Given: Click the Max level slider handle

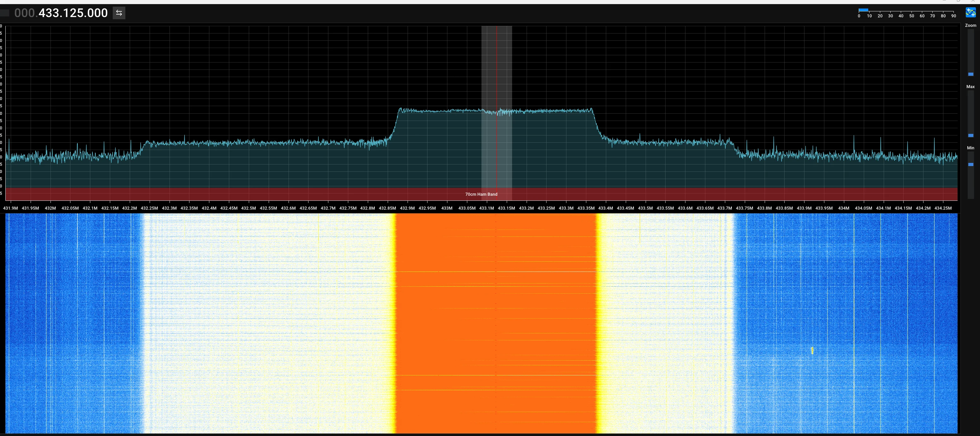Looking at the screenshot, I should tap(971, 135).
